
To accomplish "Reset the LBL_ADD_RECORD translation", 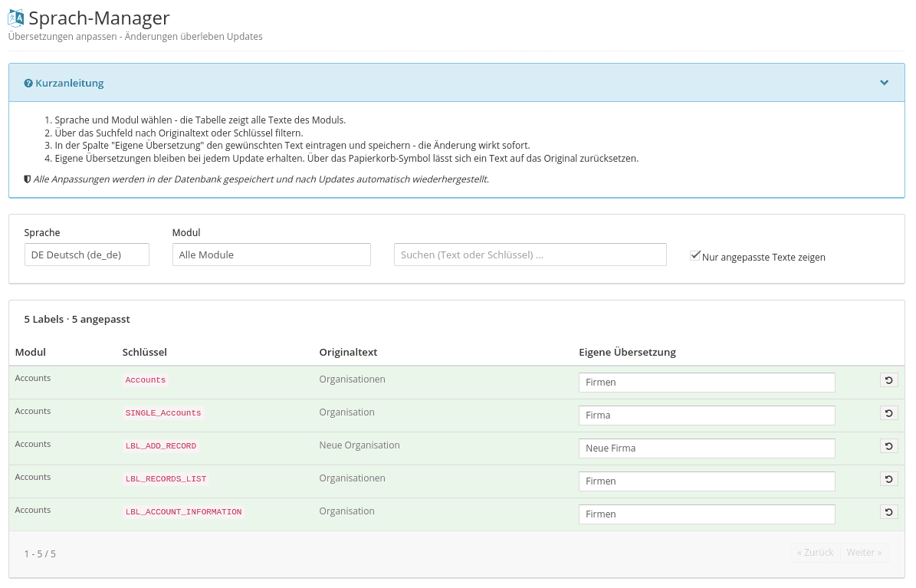I will click(x=888, y=446).
